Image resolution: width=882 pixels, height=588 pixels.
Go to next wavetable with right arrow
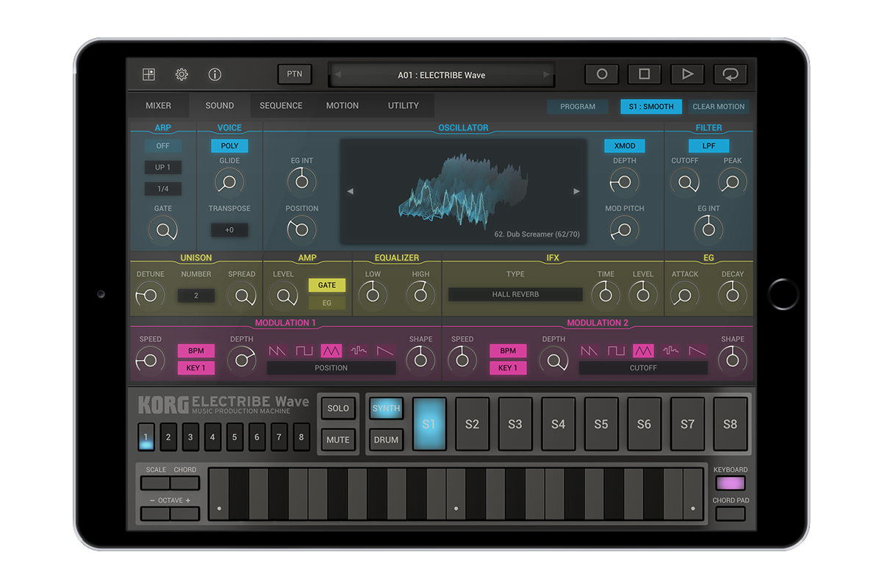[576, 191]
